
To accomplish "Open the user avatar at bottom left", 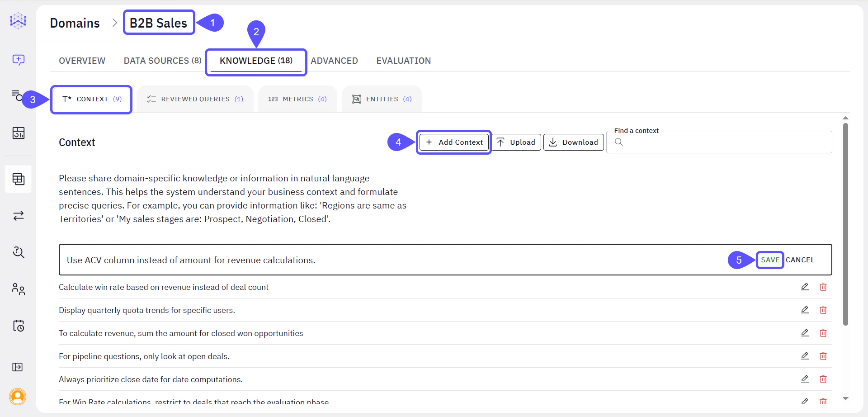I will (18, 397).
